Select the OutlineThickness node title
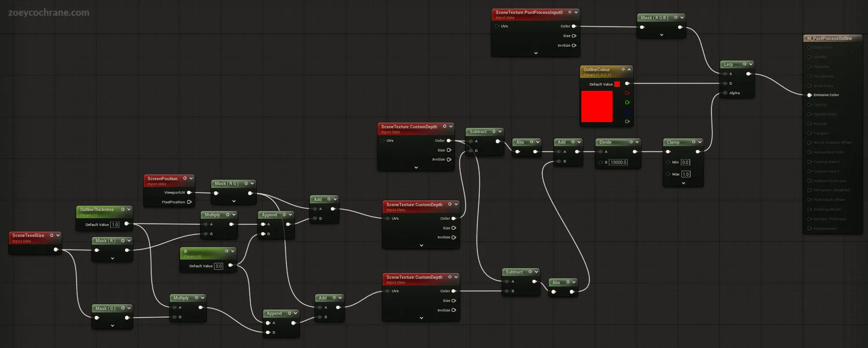 pos(97,210)
